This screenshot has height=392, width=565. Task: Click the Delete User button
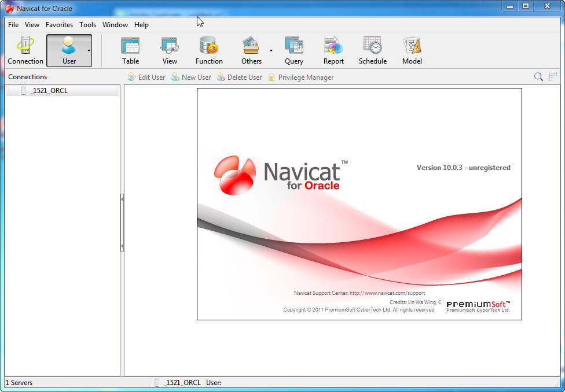click(239, 77)
